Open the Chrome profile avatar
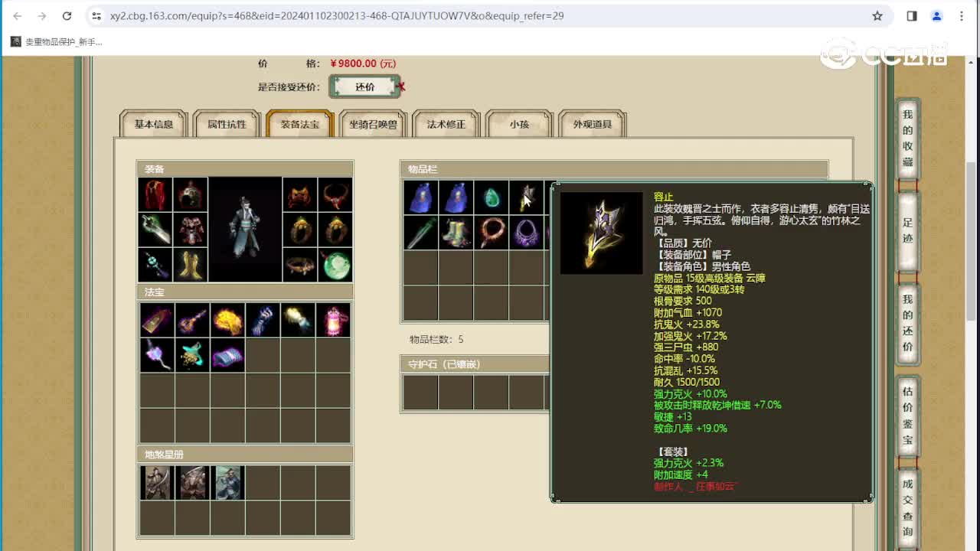 pos(936,15)
